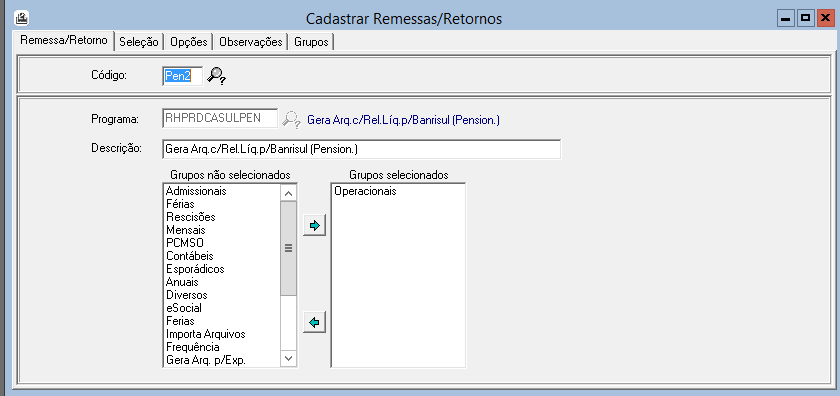Screen dimensions: 840x396
Task: Open the Opções tab
Action: (189, 42)
